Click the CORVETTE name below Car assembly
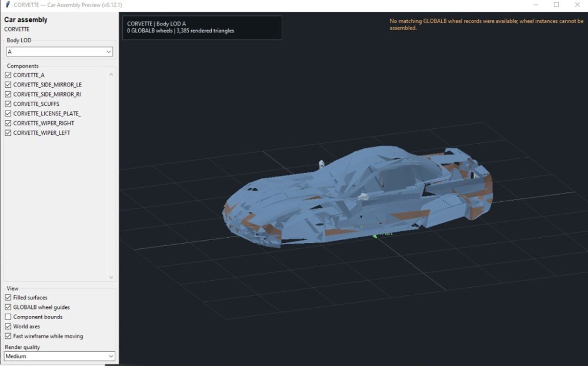Image resolution: width=588 pixels, height=366 pixels. tap(16, 29)
